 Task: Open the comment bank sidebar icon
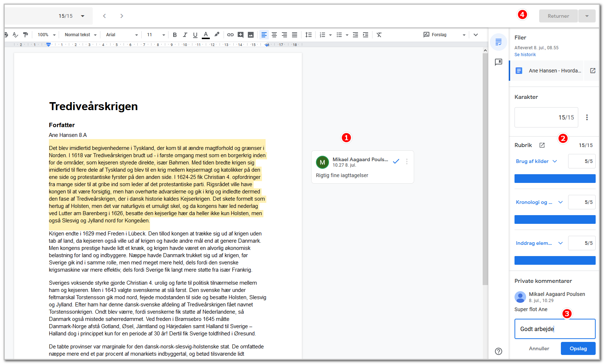coord(499,62)
